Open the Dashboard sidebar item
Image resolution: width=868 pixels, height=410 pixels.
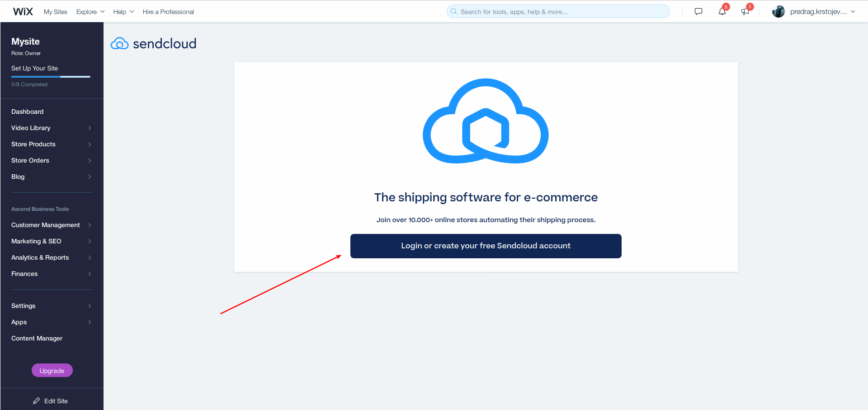pos(28,112)
